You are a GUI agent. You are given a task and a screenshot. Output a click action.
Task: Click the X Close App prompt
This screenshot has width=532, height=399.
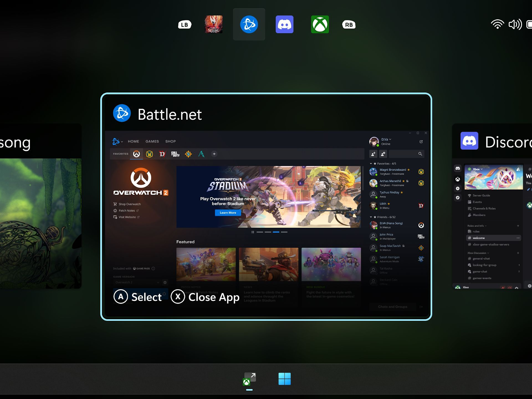pos(205,297)
